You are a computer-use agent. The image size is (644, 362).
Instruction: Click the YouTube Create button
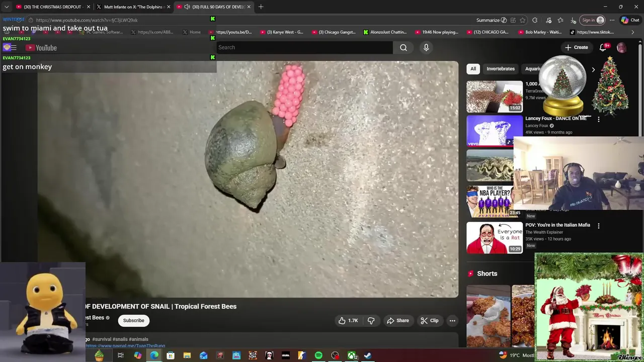[x=576, y=47]
